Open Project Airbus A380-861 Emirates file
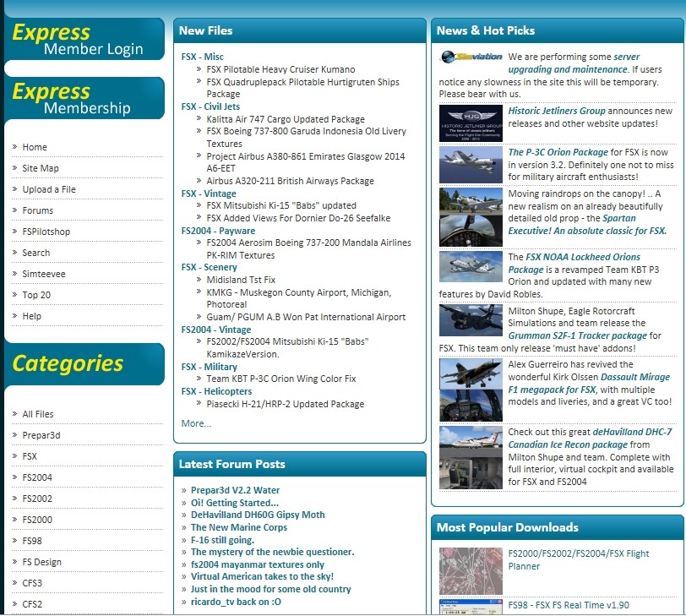The width and height of the screenshot is (686, 616). tap(306, 162)
